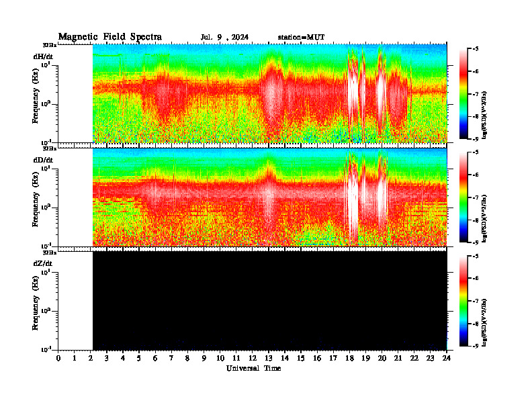
Task: Click the dD/dt panel label
Action: [43, 160]
